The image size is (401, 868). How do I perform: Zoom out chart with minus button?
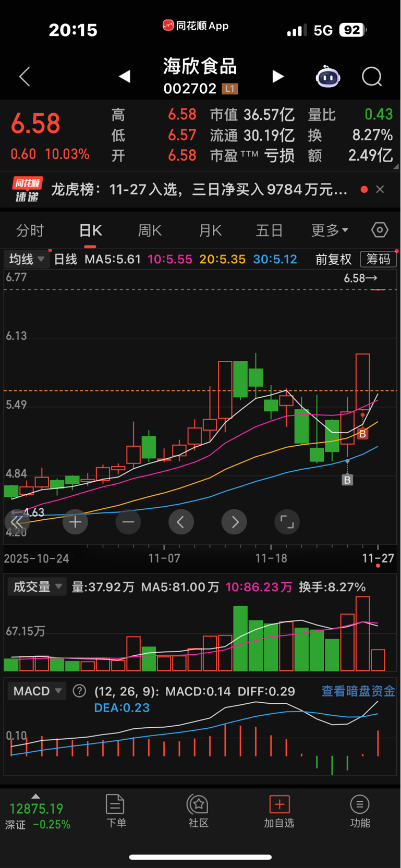coord(128,522)
